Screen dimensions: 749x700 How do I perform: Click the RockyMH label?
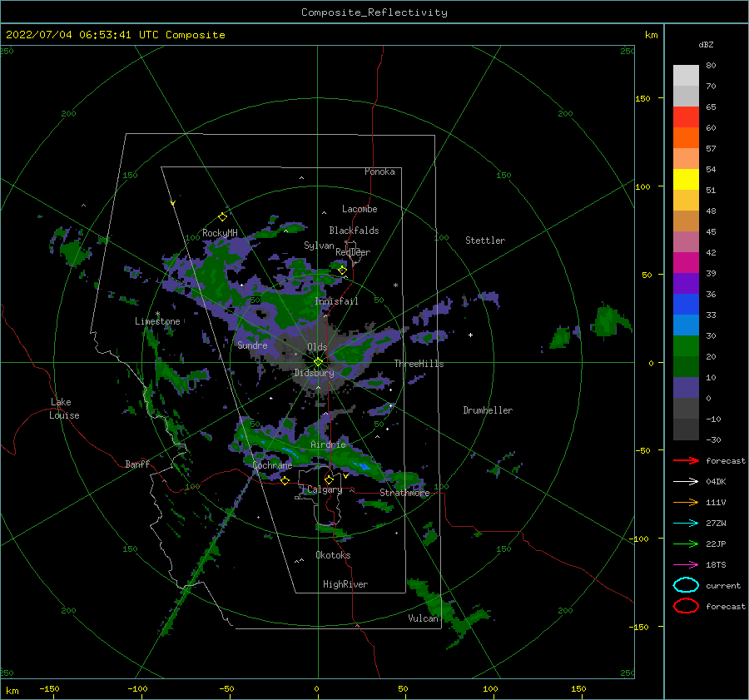click(x=220, y=233)
